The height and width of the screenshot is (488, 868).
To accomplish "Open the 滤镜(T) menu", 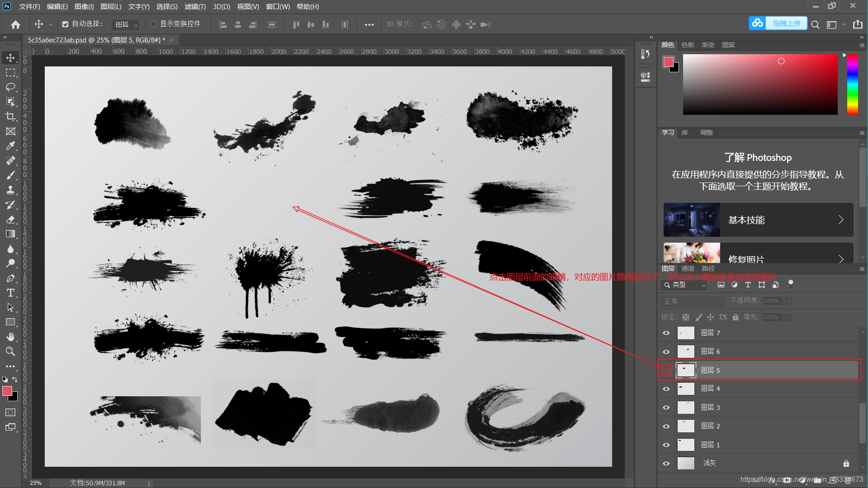I will [x=195, y=7].
